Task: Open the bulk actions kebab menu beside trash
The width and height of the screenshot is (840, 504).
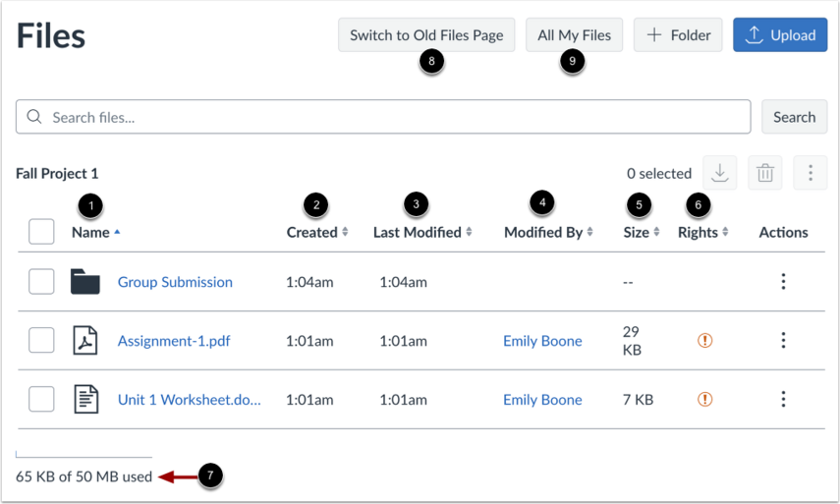Action: pyautogui.click(x=810, y=173)
